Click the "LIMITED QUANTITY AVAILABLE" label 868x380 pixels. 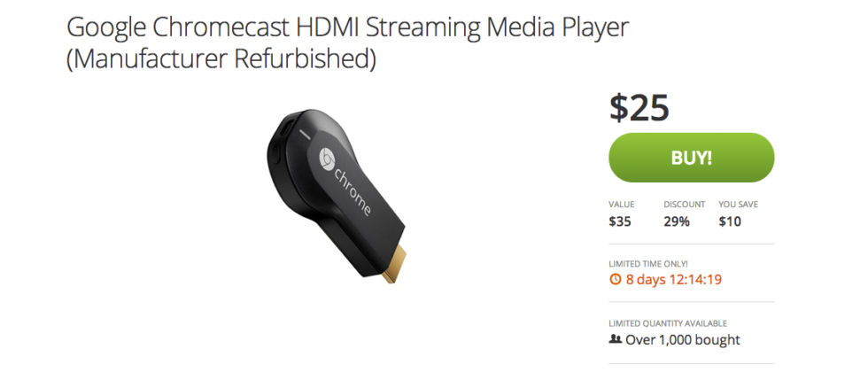tap(668, 323)
